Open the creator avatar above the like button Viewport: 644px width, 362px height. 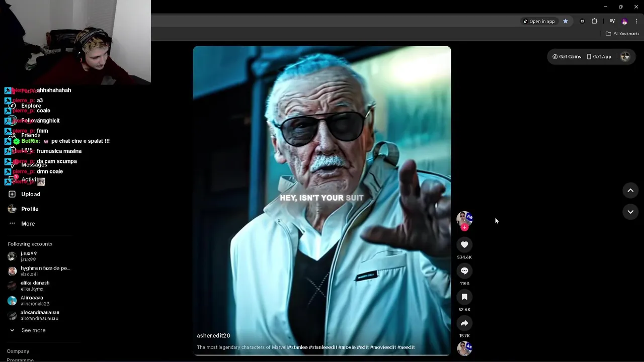pos(464,219)
